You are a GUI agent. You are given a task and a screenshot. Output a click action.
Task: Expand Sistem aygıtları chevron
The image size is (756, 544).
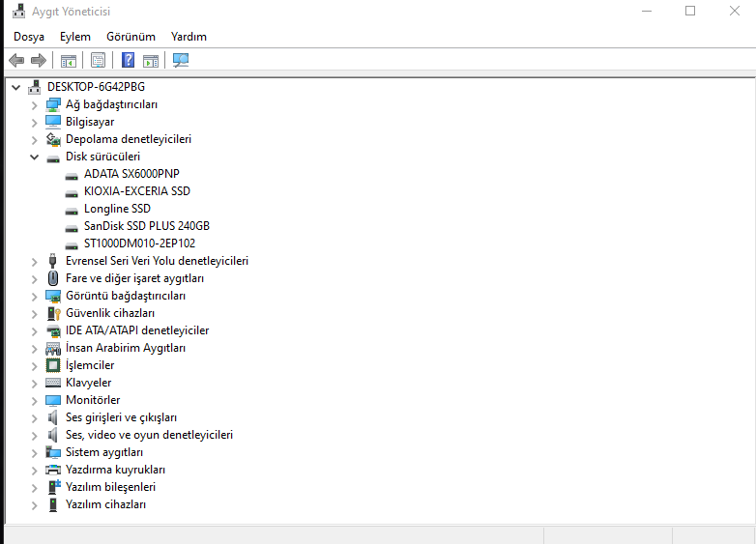click(x=34, y=453)
